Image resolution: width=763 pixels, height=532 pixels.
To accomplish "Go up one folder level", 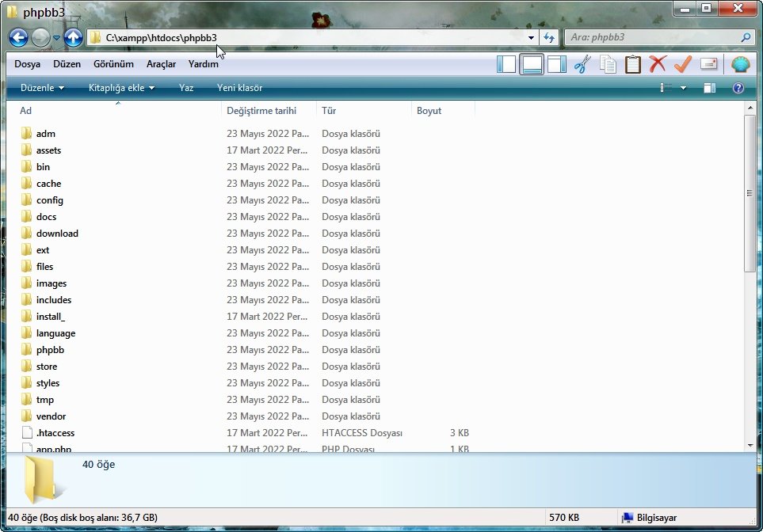I will coord(73,37).
